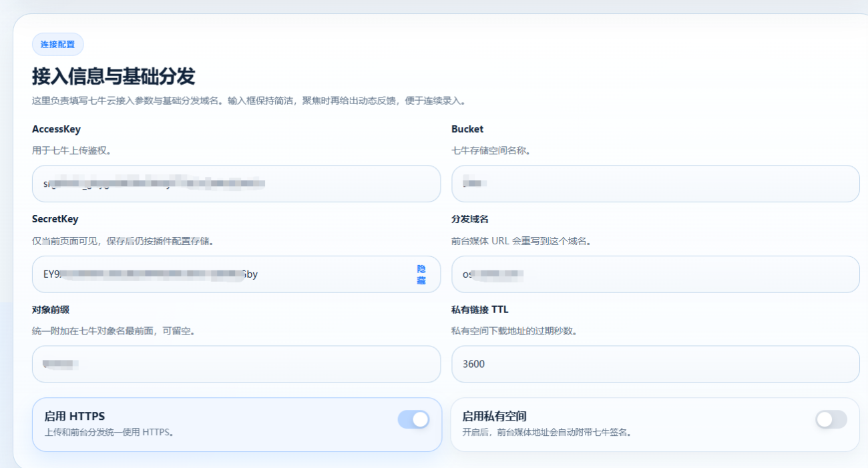
Task: Click the 隐藏 button in SecretKey field
Action: pos(421,274)
